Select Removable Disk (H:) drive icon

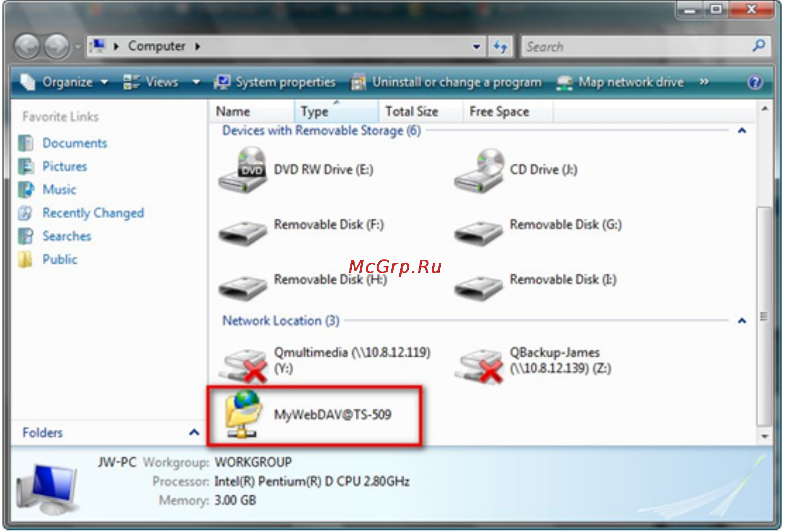(x=243, y=288)
